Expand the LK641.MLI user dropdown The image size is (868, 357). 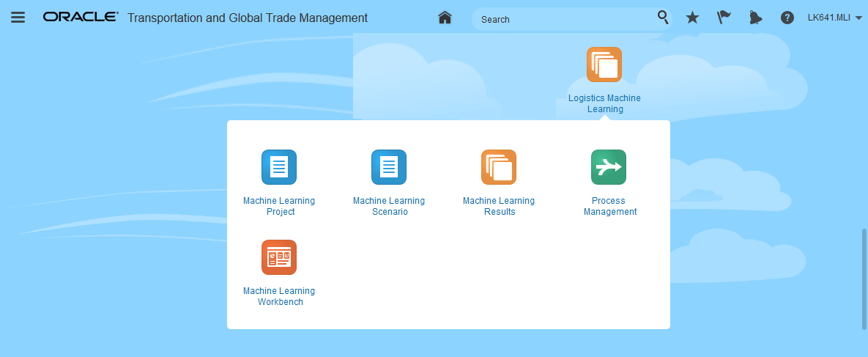(x=835, y=18)
